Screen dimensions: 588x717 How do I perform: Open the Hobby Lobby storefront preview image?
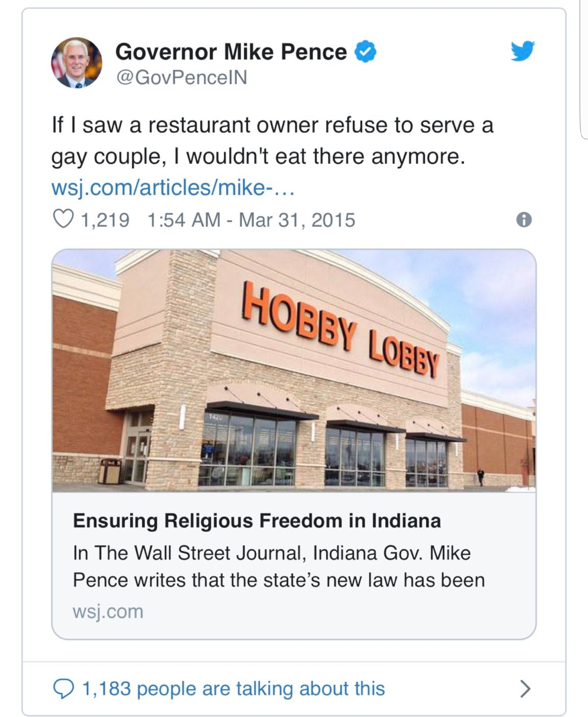click(294, 371)
